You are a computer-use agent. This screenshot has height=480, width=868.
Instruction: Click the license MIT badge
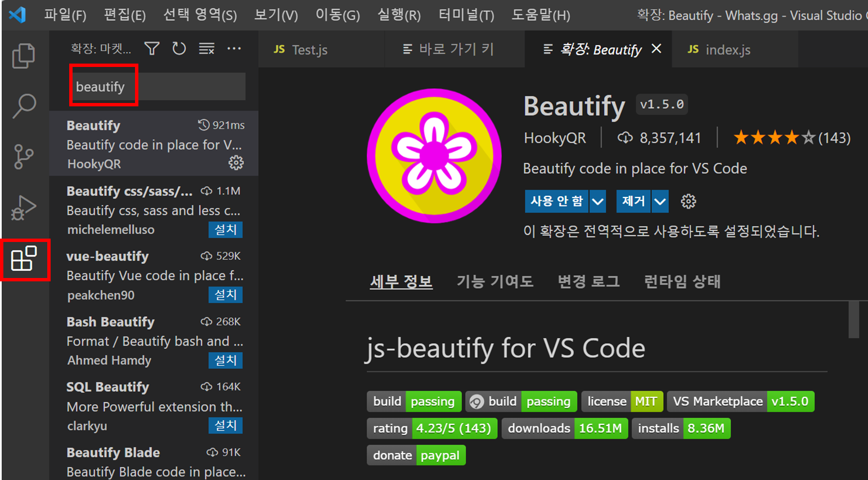tap(622, 401)
